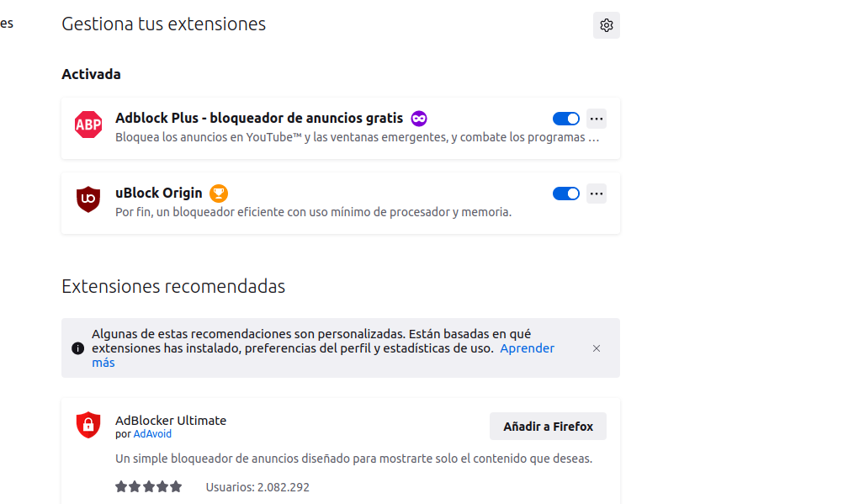Open the extensions settings gear menu
This screenshot has height=504, width=854.
pos(606,25)
